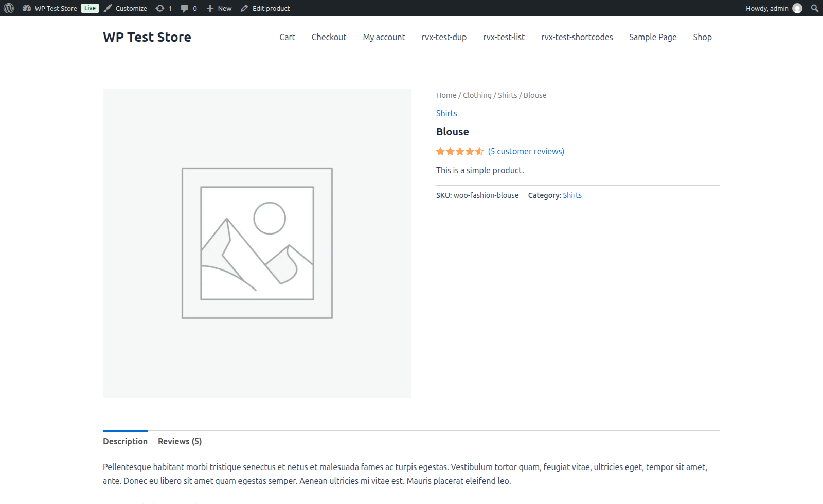
Task: Open the admin avatar menu
Action: pyautogui.click(x=797, y=8)
